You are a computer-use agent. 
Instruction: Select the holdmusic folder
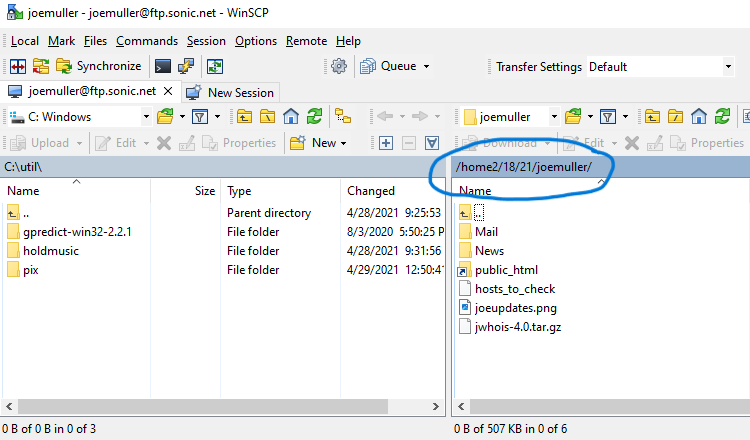(43, 251)
